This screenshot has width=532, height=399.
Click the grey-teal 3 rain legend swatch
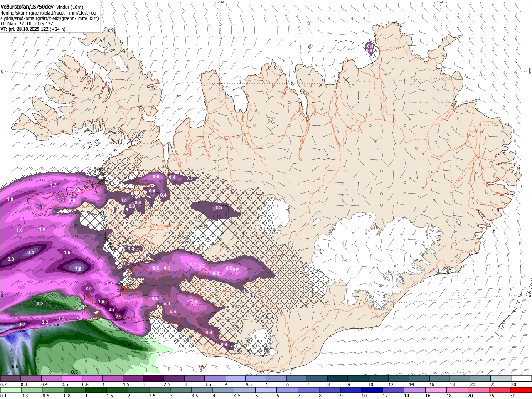point(181,390)
